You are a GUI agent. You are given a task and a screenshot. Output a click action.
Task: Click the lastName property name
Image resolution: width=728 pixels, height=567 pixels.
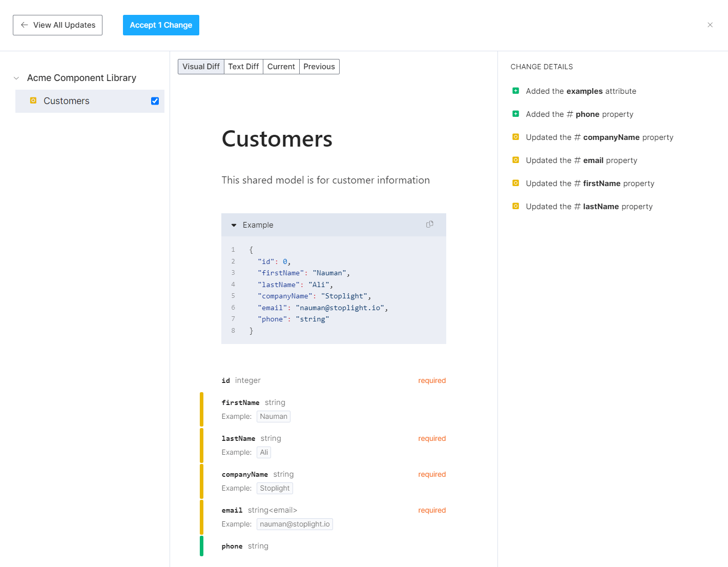click(238, 438)
